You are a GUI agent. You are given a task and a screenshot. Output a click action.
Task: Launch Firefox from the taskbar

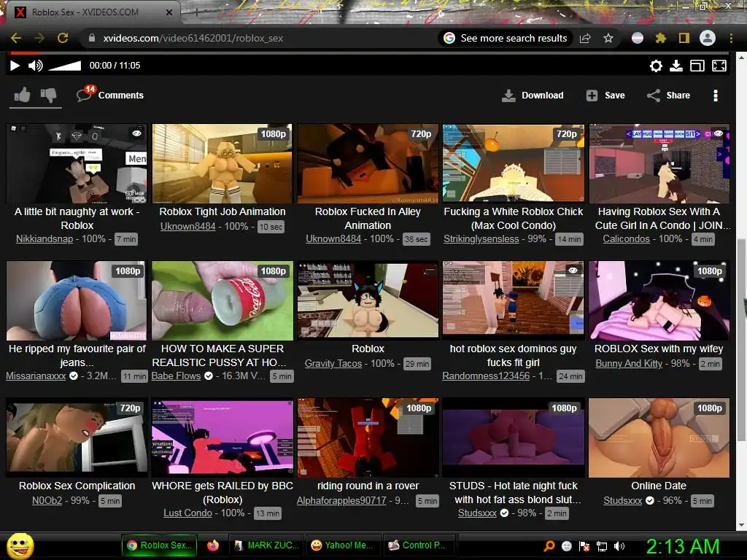coord(213,545)
